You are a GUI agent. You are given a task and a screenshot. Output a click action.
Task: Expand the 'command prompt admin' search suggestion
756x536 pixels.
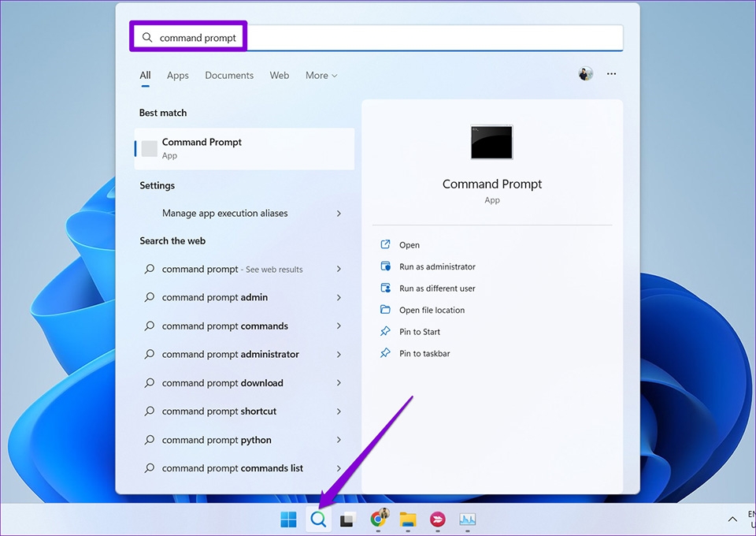[x=339, y=297]
